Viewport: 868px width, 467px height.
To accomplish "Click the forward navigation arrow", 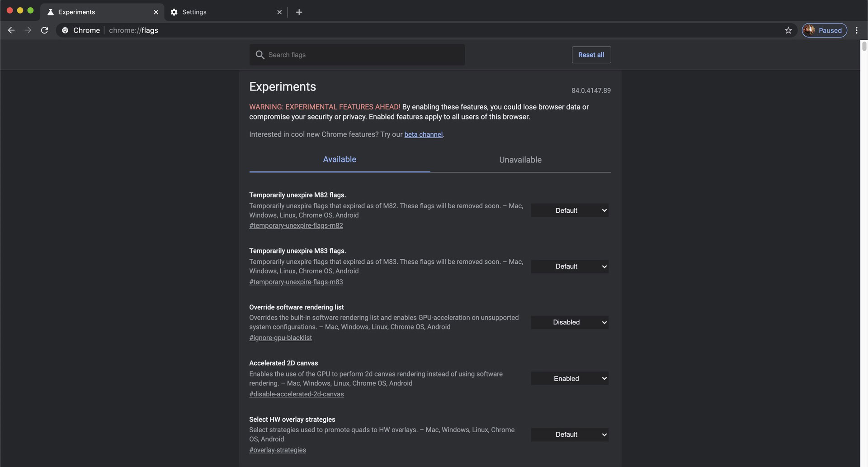I will [28, 30].
